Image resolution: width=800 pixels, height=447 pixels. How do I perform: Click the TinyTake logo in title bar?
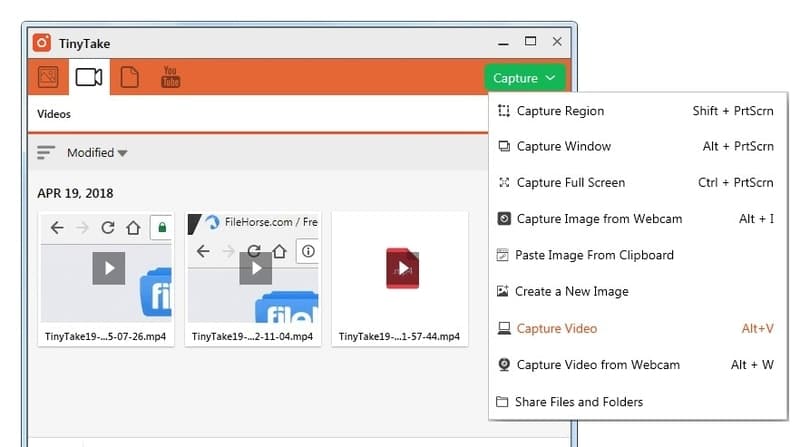pyautogui.click(x=42, y=43)
